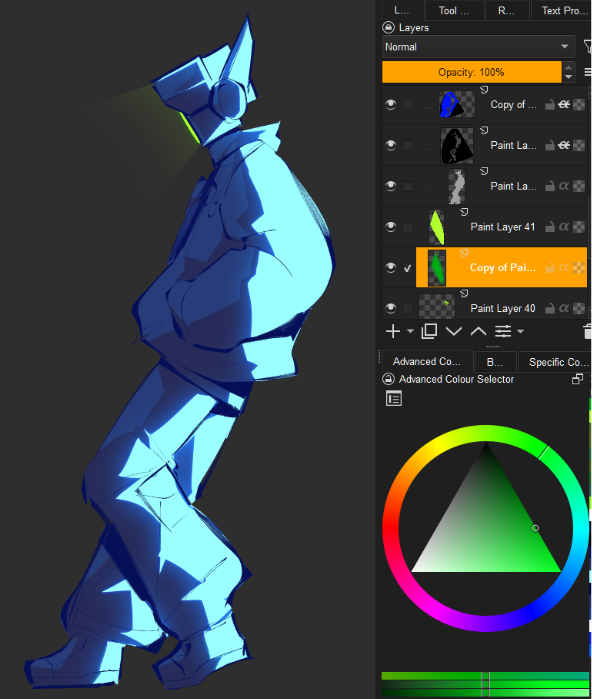592x699 pixels.
Task: Duplicate the selected layer
Action: (429, 332)
